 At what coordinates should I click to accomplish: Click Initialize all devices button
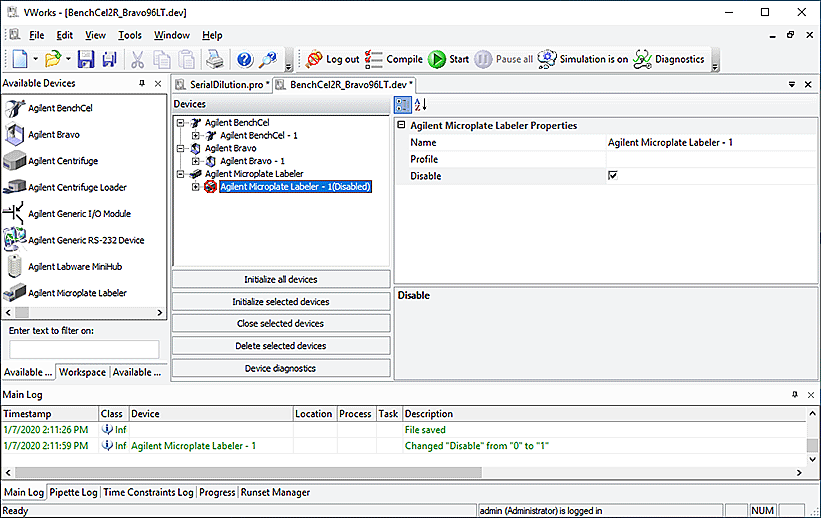pos(281,280)
